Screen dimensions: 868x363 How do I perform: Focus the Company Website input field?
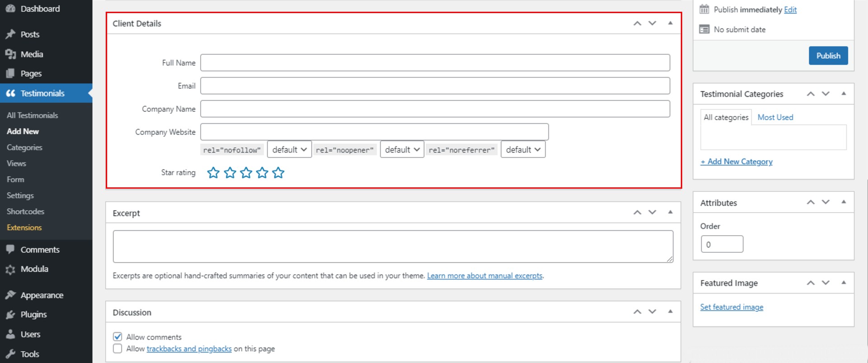(374, 132)
